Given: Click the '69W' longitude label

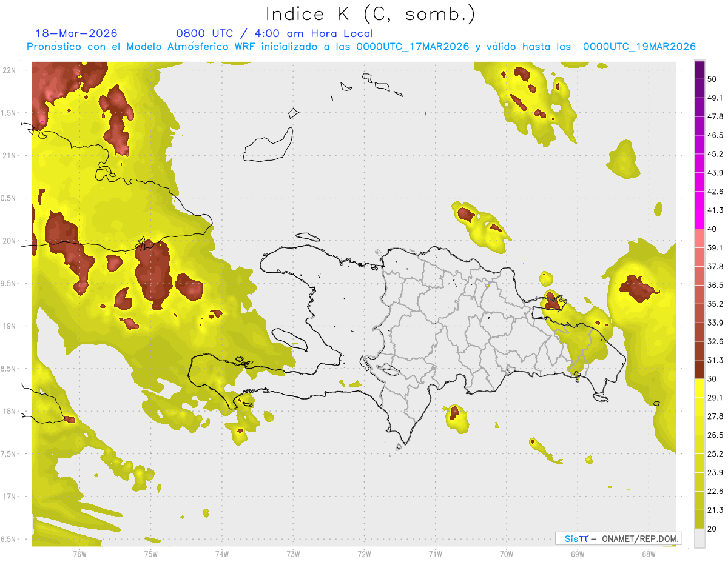Looking at the screenshot, I should (x=578, y=554).
